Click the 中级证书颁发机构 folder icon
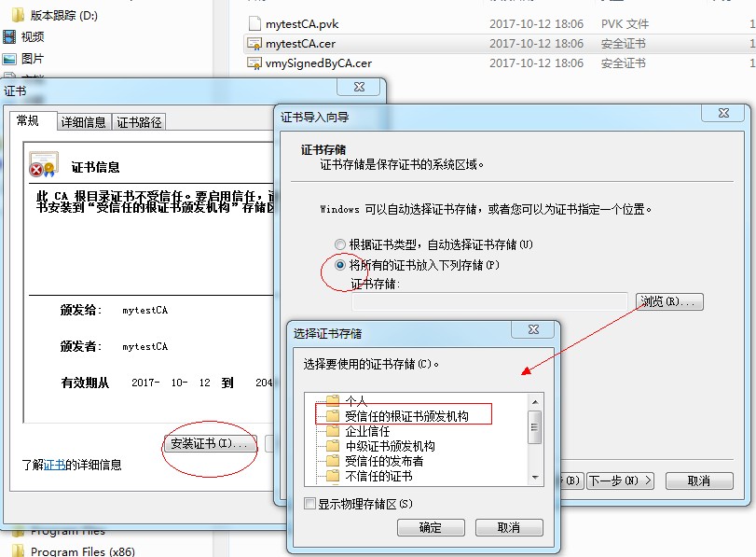 [x=333, y=445]
